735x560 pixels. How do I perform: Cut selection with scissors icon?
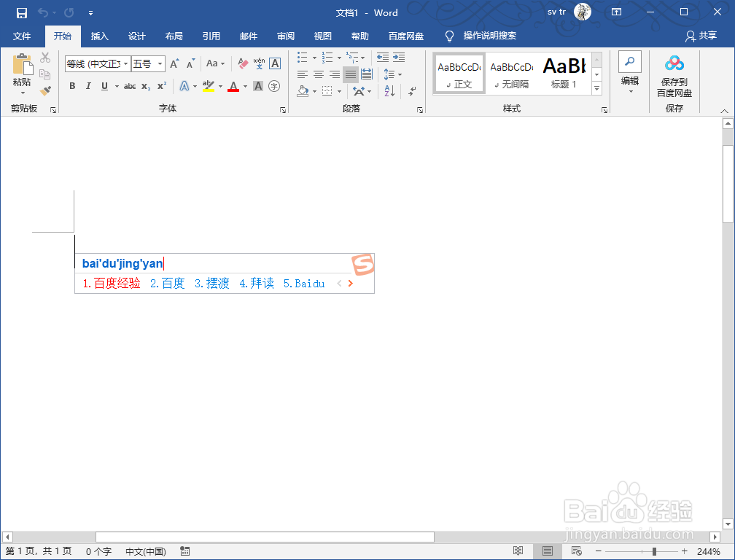[45, 58]
